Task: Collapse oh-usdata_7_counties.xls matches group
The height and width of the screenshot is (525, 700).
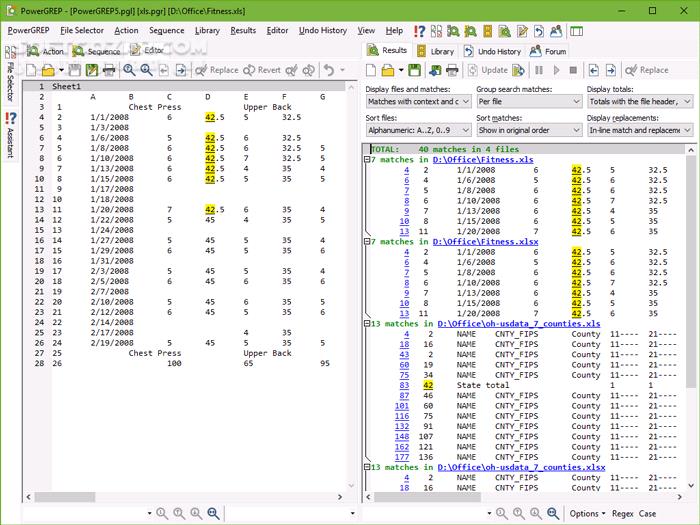Action: click(367, 323)
